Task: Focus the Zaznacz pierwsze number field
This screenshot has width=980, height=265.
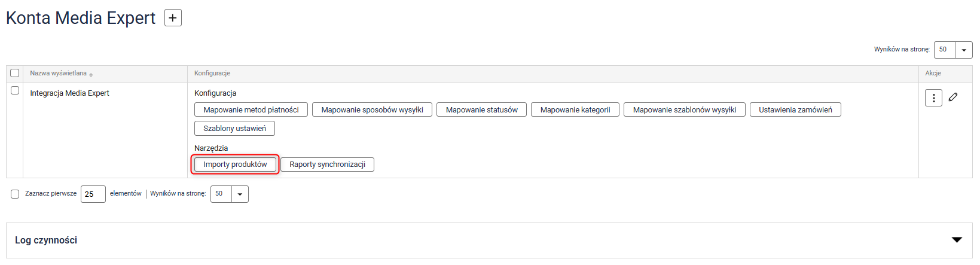Action: (93, 194)
